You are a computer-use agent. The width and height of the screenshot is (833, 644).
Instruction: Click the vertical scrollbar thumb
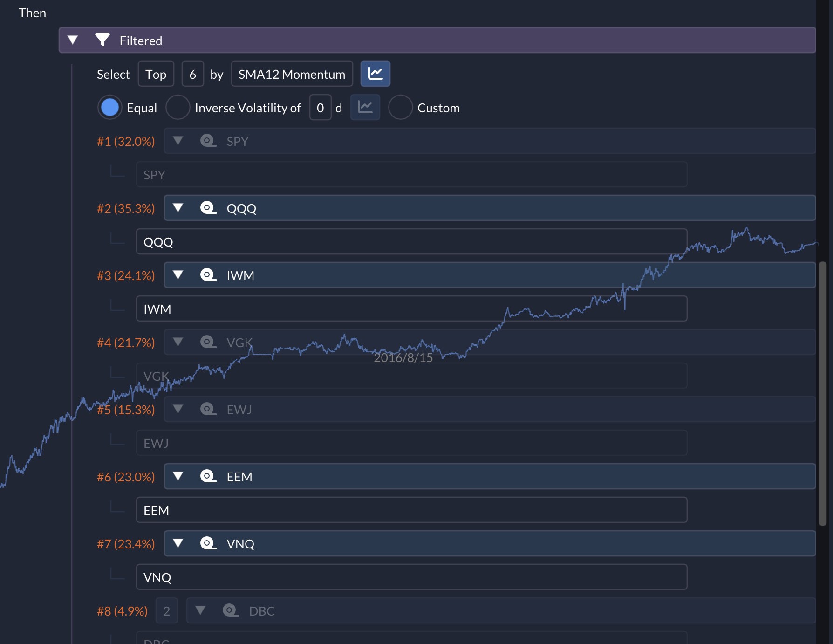pos(823,394)
